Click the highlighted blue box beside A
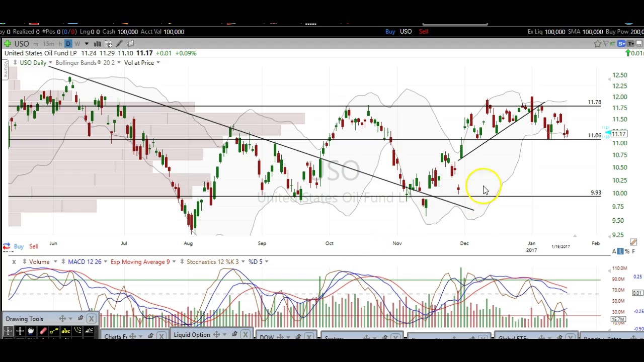This screenshot has width=644, height=362. coord(620,251)
